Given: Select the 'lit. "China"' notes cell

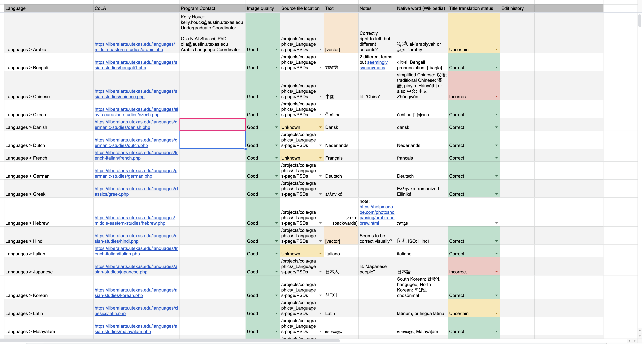Looking at the screenshot, I should click(x=377, y=86).
